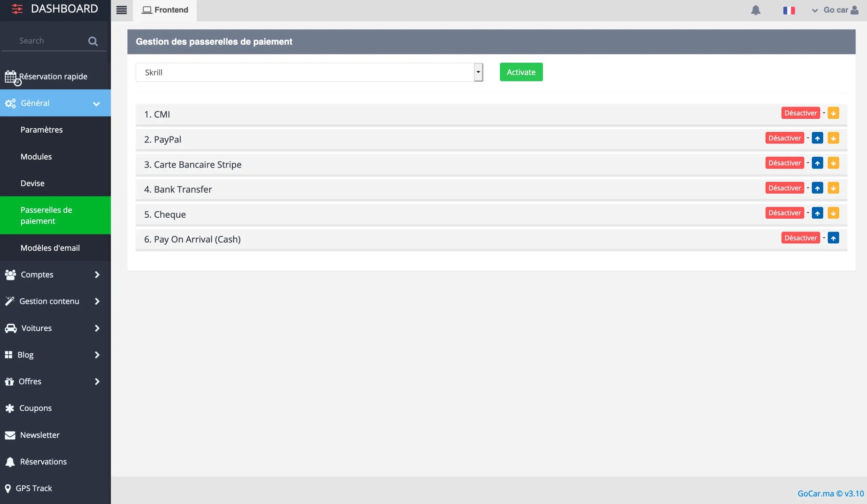Move PayPal gateway up with blue arrow

(818, 138)
